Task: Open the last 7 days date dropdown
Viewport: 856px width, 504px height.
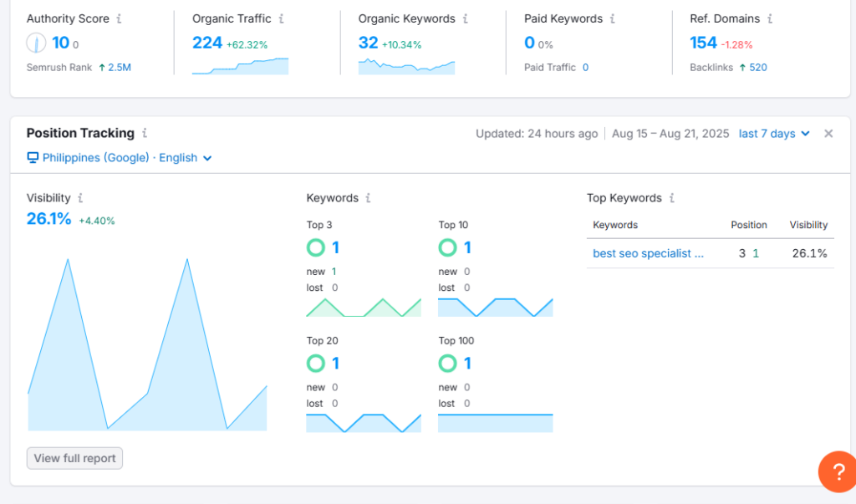Action: [x=774, y=134]
